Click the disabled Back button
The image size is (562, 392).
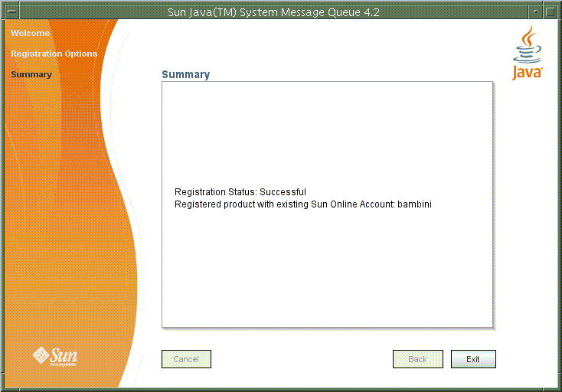417,359
